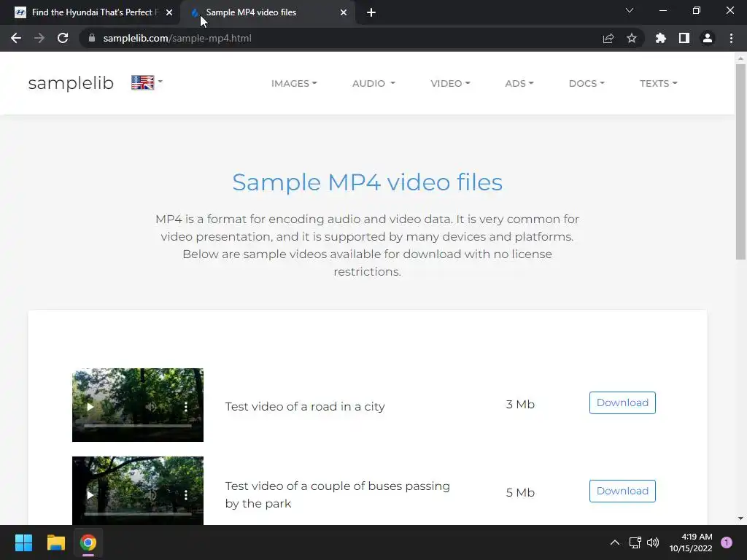Click the address bar URL

click(177, 38)
